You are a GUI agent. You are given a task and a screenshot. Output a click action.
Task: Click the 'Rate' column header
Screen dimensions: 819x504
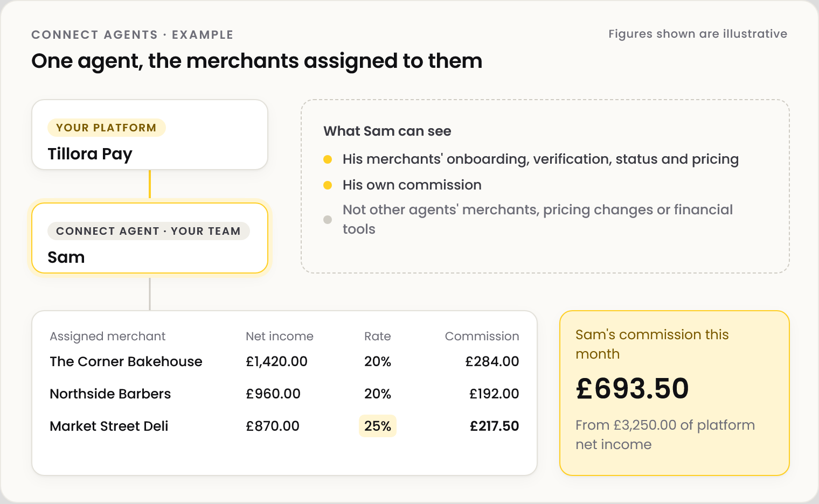point(378,337)
